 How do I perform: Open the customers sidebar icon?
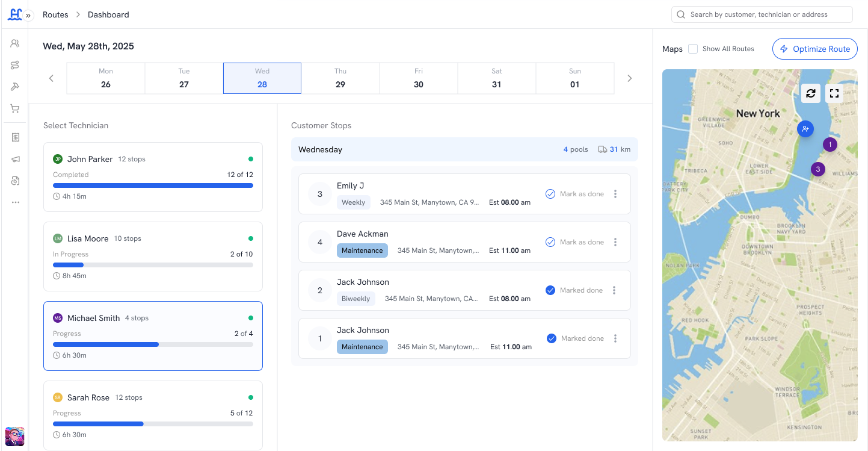[x=15, y=43]
